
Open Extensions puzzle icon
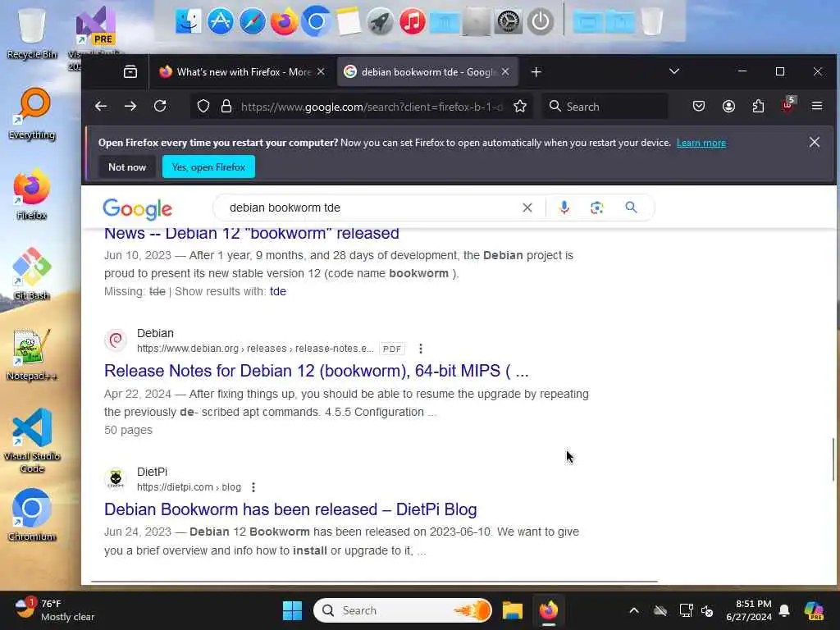tap(758, 106)
